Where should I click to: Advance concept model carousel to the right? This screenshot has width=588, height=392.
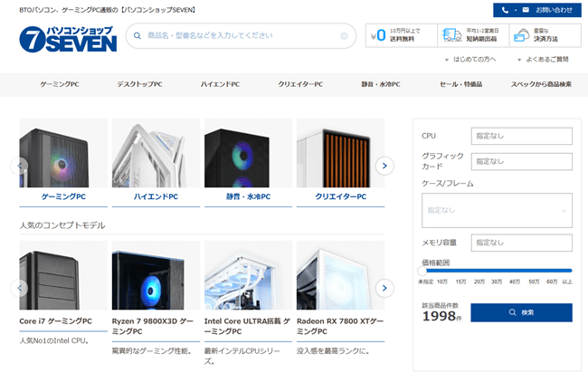(384, 288)
